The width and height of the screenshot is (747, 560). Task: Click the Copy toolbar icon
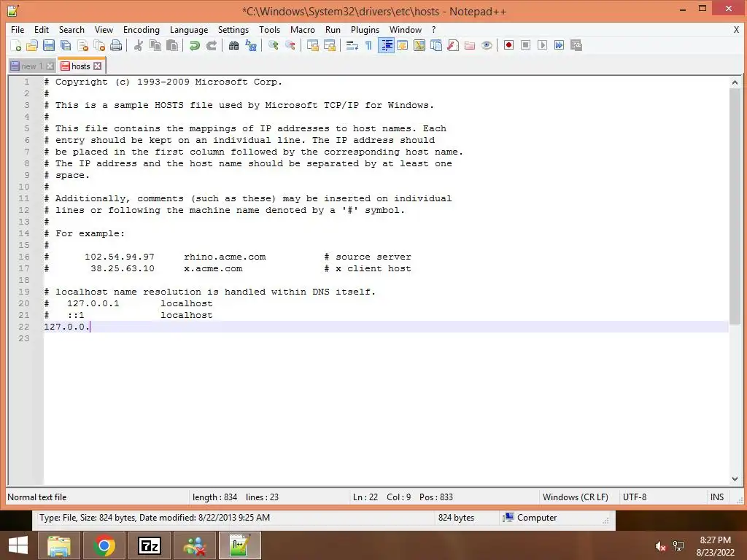155,45
